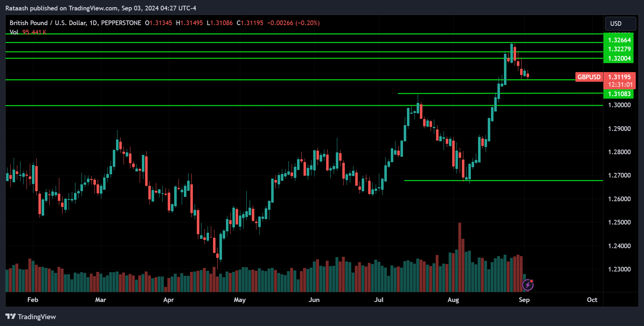The width and height of the screenshot is (644, 326).
Task: Click the tallest red volume bar in August
Action: (x=459, y=257)
